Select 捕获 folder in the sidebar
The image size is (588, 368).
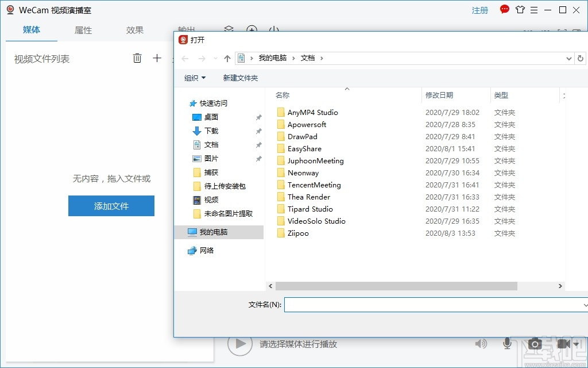211,172
